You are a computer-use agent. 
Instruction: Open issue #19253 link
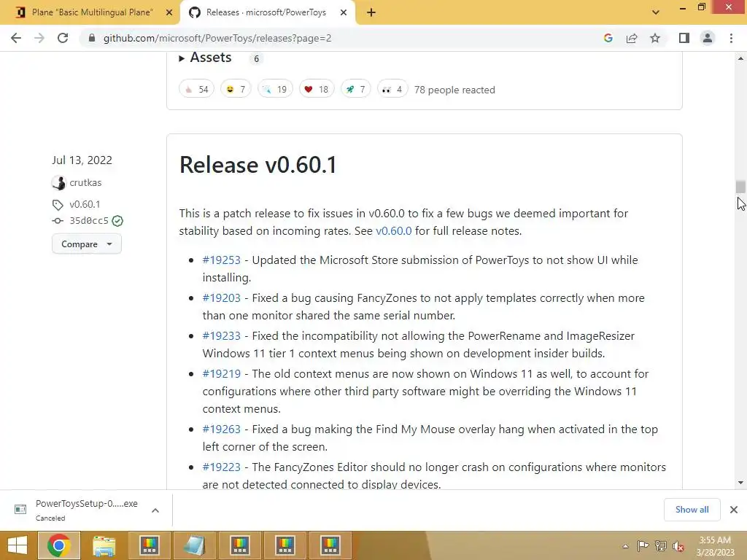point(222,260)
